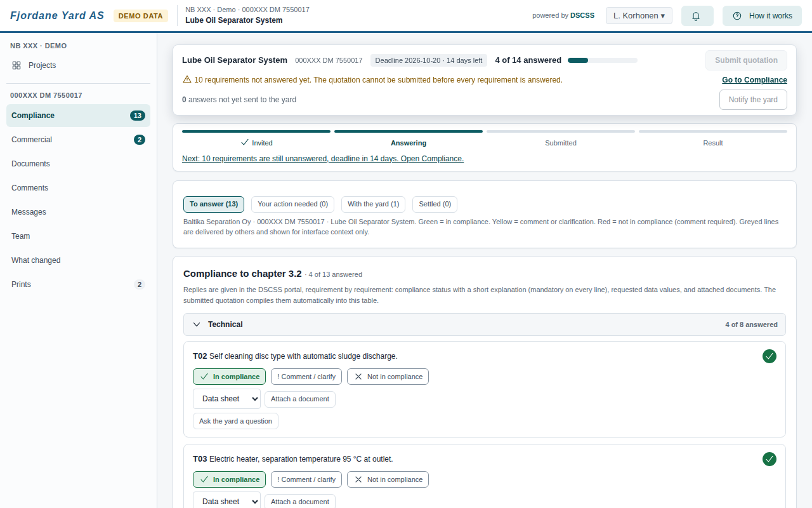Collapse the Technical section
Image resolution: width=812 pixels, height=508 pixels.
(x=485, y=324)
